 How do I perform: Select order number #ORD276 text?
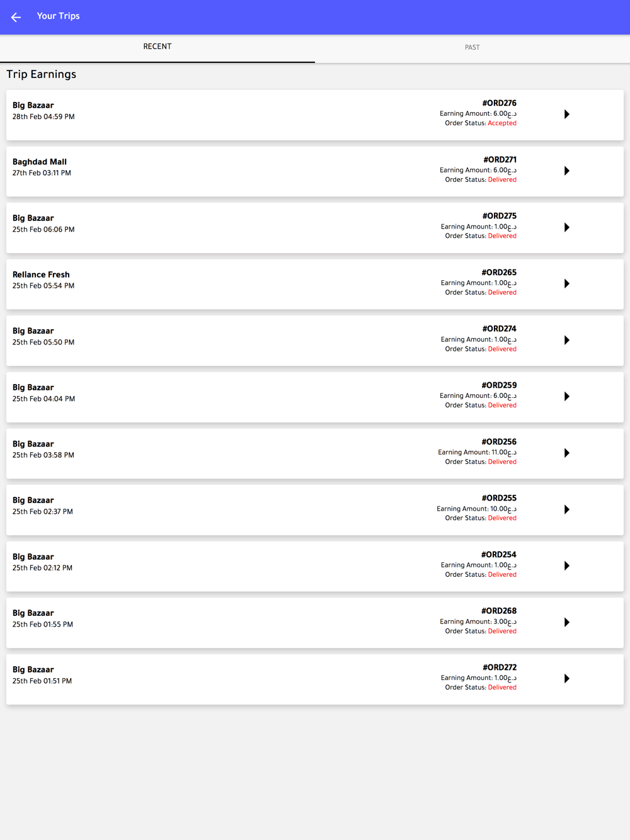(x=500, y=103)
